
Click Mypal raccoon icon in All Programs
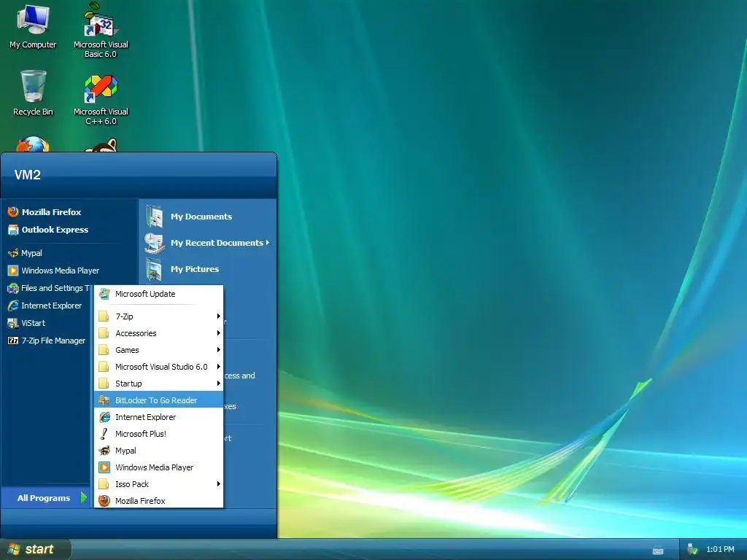point(104,451)
